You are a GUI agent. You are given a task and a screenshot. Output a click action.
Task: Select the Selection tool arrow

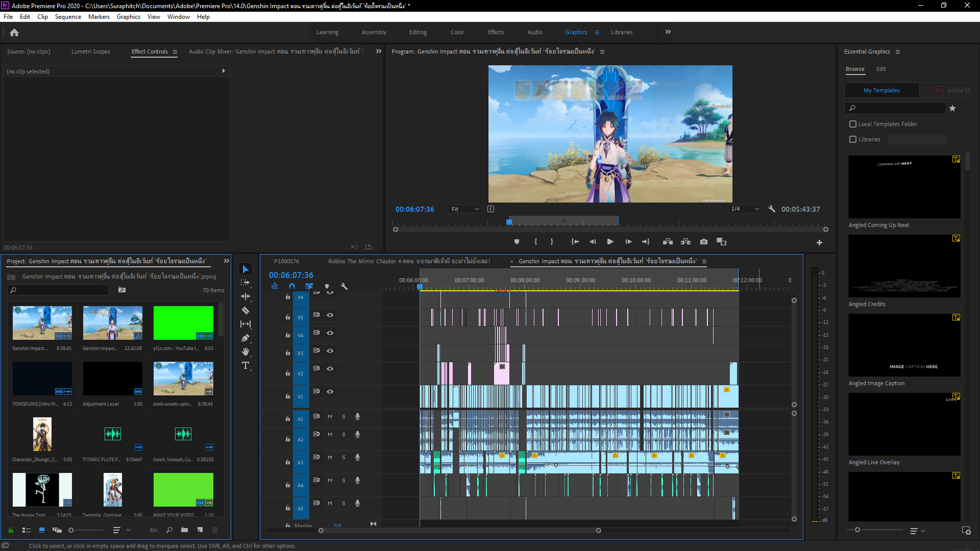tap(246, 269)
